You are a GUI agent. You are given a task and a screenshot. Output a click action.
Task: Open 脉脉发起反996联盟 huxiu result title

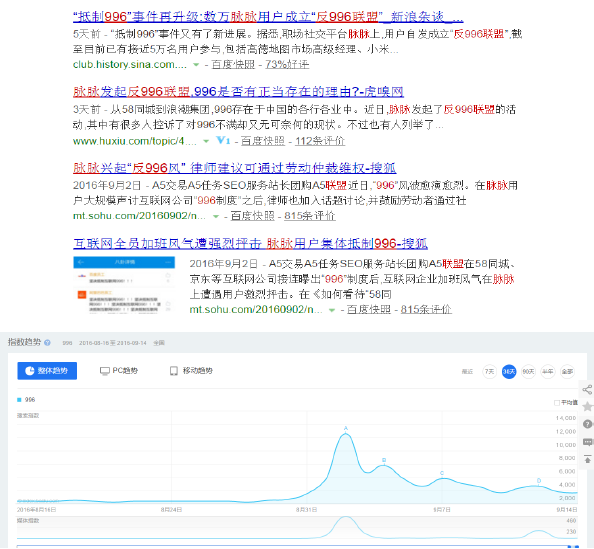(238, 92)
